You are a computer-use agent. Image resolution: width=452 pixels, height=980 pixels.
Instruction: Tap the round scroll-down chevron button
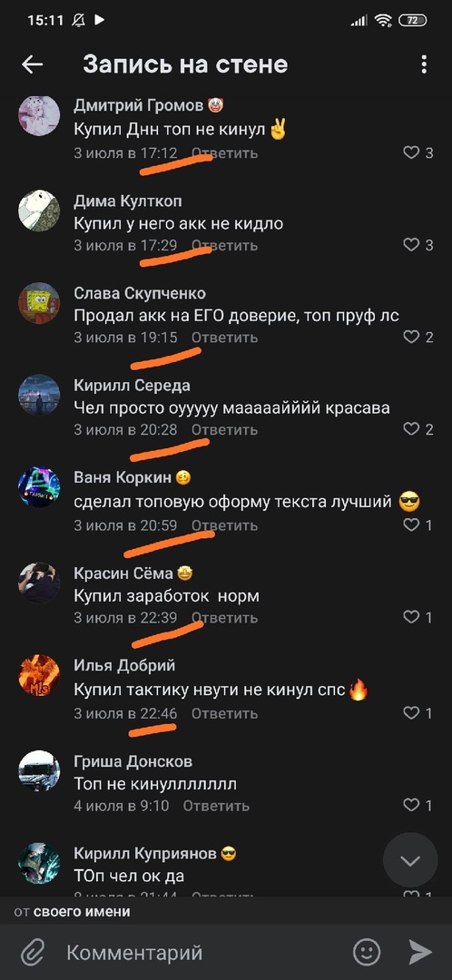coord(410,860)
